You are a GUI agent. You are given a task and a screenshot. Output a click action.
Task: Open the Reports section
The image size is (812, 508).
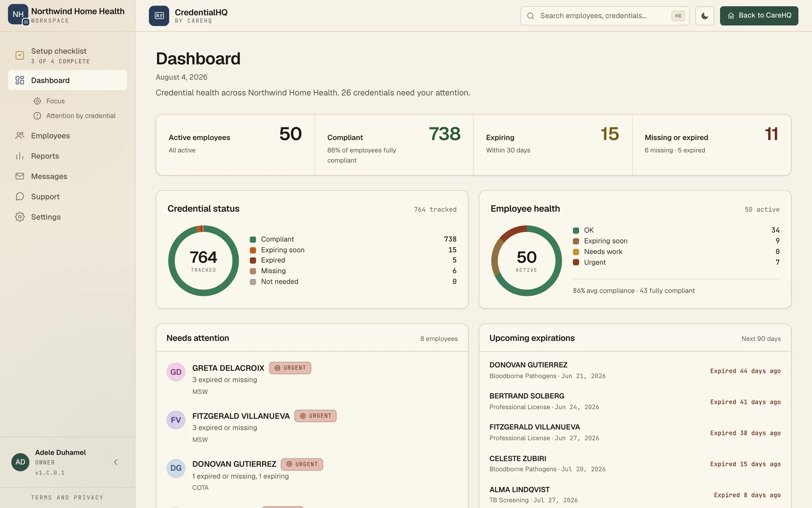click(x=67, y=156)
